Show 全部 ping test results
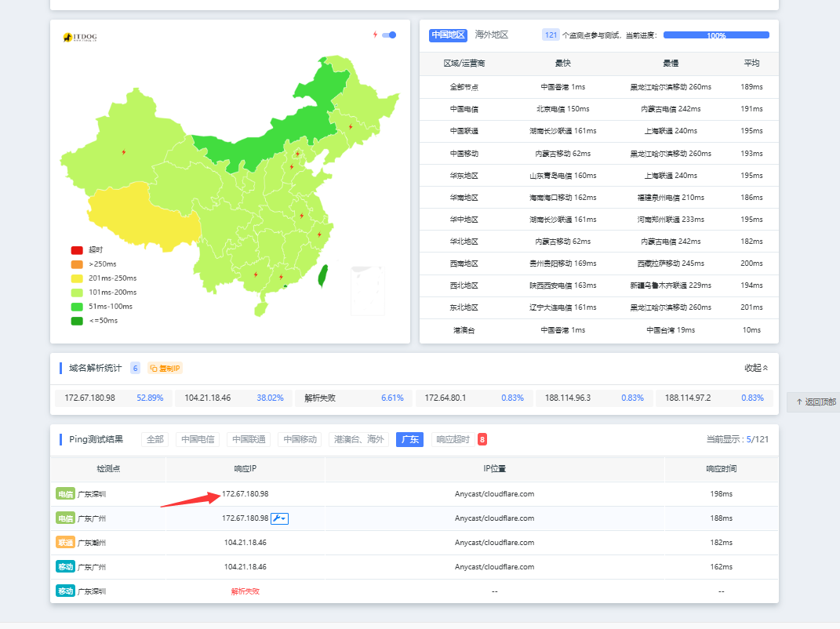Screen dimensions: 840x629 click(155, 439)
